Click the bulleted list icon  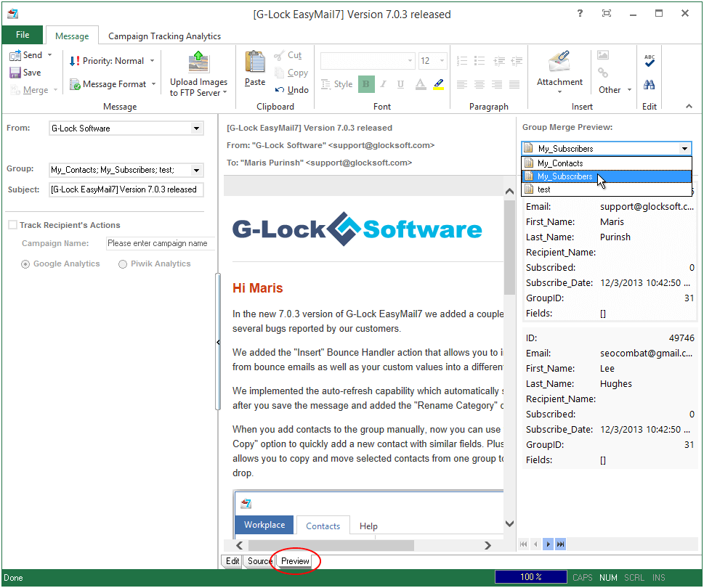pos(480,60)
